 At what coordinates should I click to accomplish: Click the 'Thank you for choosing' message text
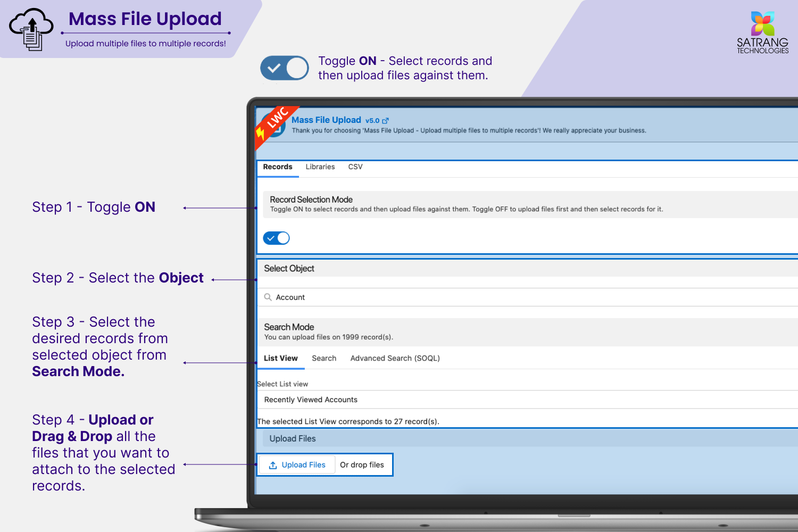[469, 130]
